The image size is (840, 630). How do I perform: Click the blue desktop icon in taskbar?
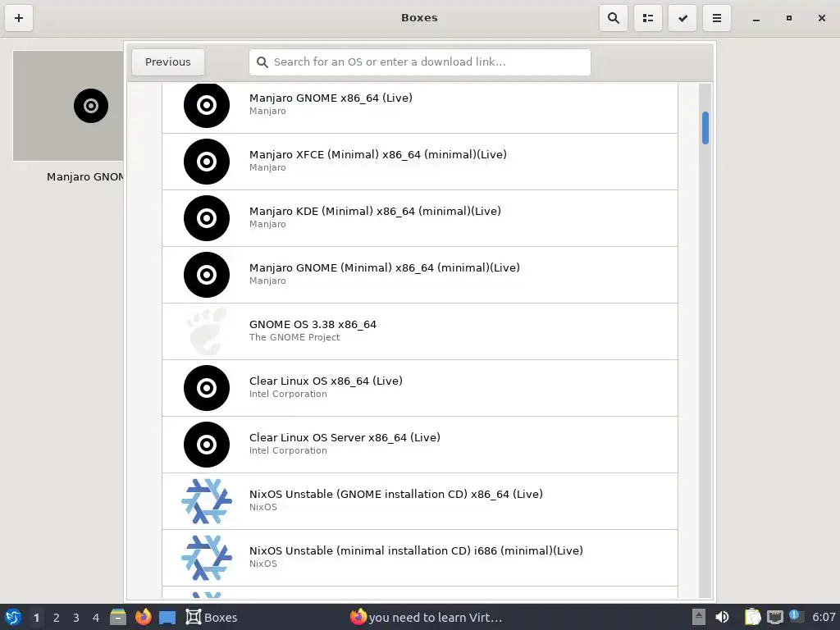click(x=167, y=618)
